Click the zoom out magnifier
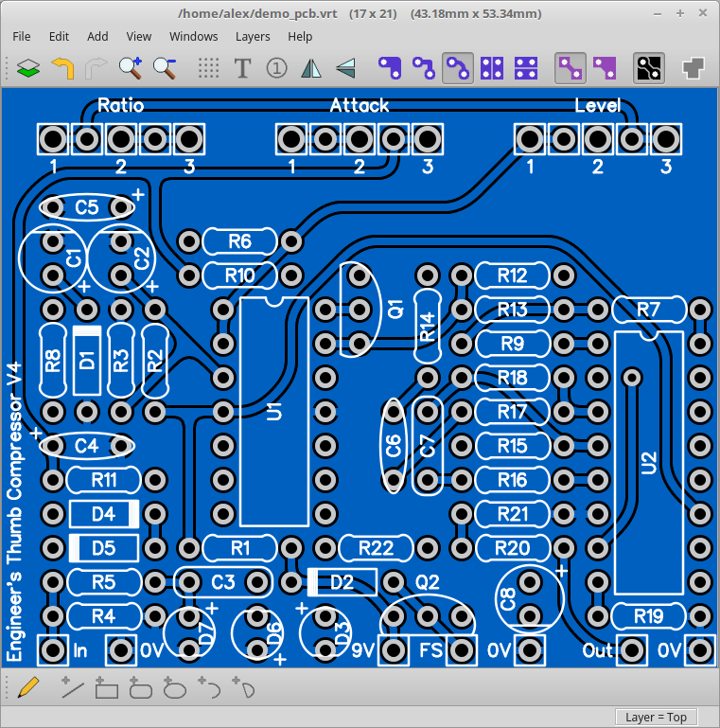The width and height of the screenshot is (720, 728). (x=166, y=68)
